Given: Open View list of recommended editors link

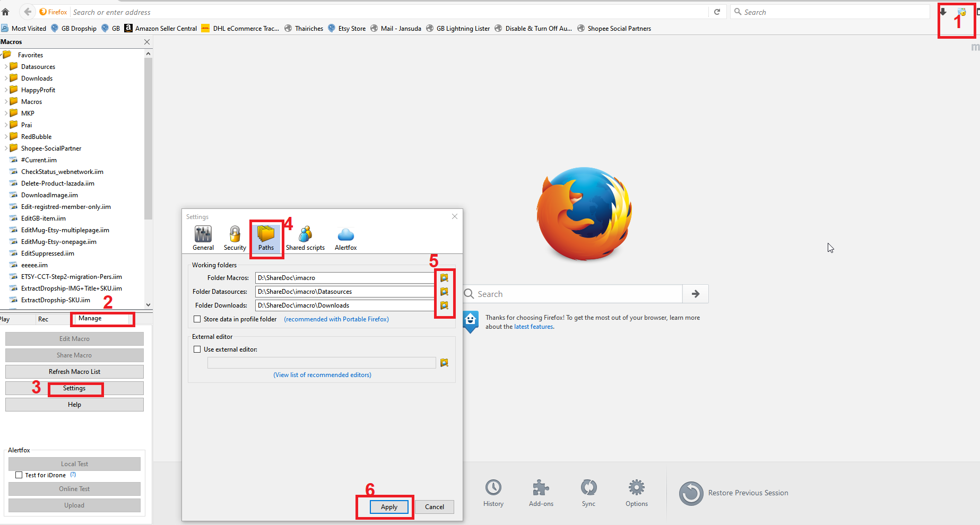Looking at the screenshot, I should [322, 375].
